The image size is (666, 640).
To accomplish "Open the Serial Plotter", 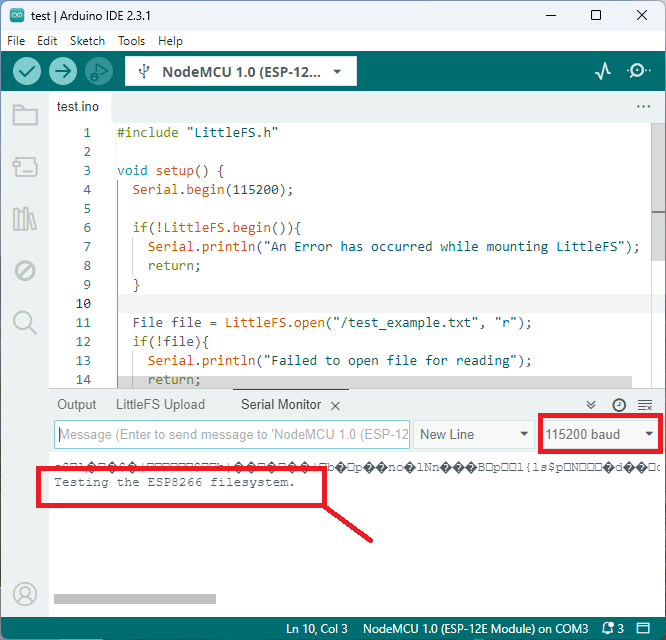I will click(x=603, y=71).
